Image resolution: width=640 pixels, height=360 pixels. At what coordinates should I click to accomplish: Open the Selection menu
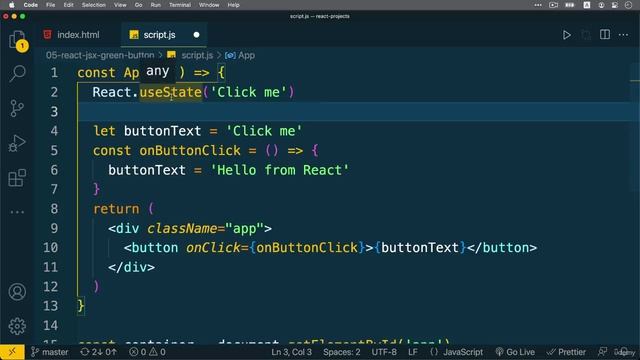coord(93,5)
